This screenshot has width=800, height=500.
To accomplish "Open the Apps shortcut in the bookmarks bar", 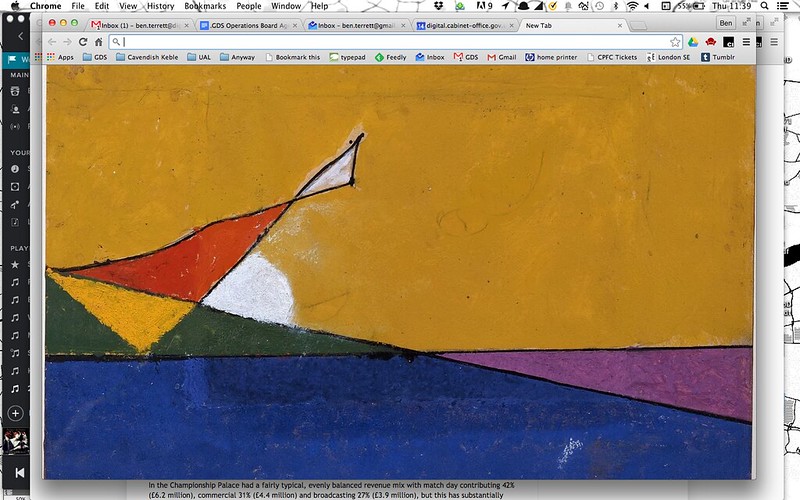I will coord(60,58).
